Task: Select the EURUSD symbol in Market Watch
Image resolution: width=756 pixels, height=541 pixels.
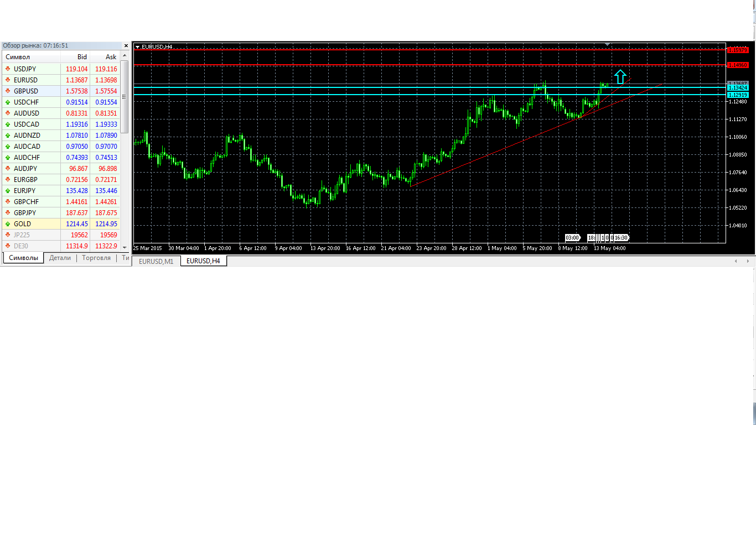Action: (x=25, y=80)
